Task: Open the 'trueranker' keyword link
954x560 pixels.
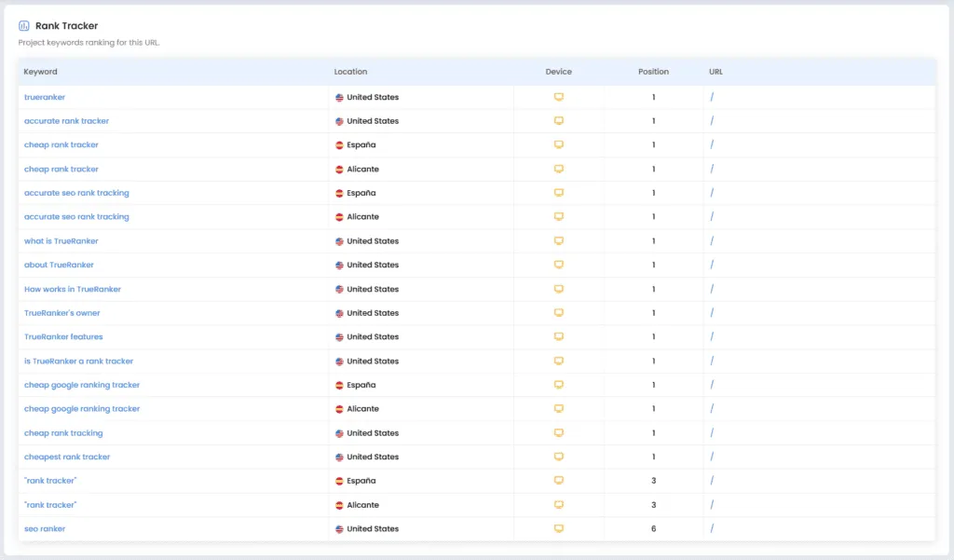Action: 45,97
